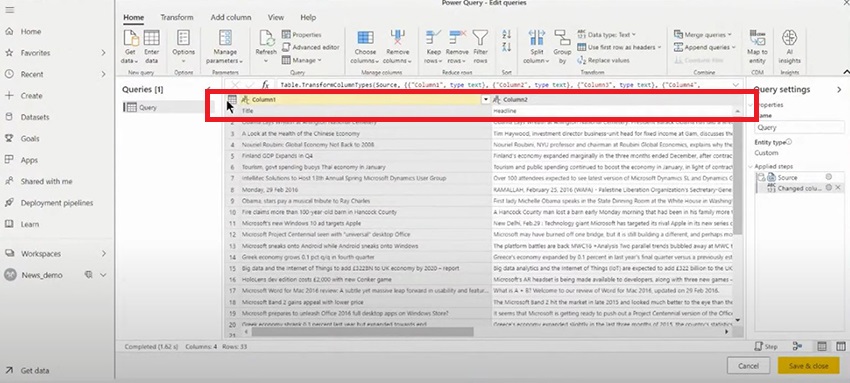This screenshot has height=383, width=850.
Task: Click the Choose columns ribbon icon
Action: click(x=365, y=37)
